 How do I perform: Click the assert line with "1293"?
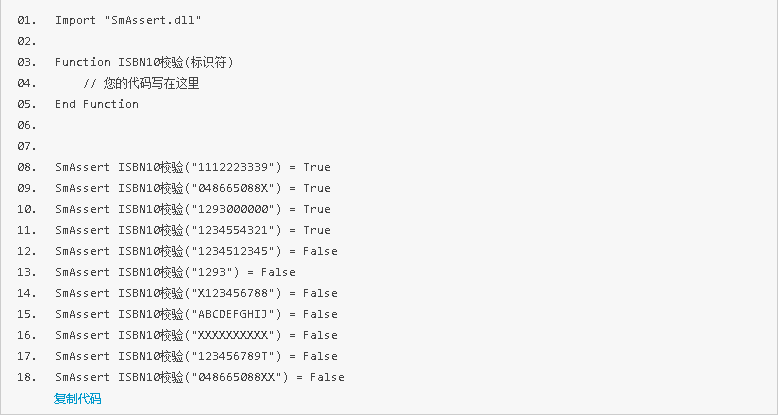(175, 272)
